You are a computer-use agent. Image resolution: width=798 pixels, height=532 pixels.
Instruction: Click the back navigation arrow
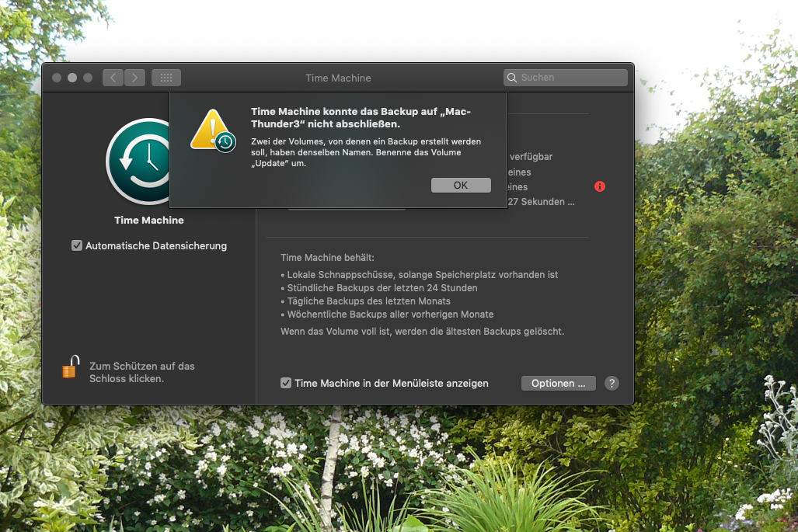click(x=113, y=78)
